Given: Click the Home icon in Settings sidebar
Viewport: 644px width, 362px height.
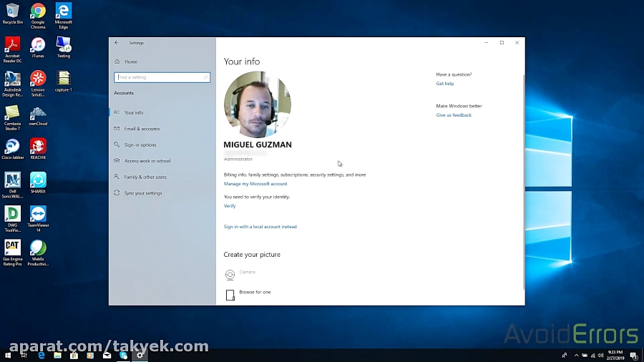Looking at the screenshot, I should point(117,62).
